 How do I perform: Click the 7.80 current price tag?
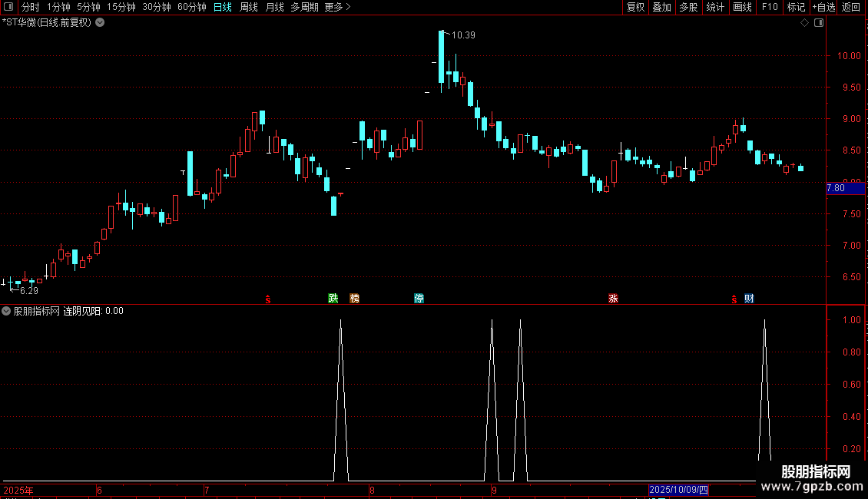[845, 188]
